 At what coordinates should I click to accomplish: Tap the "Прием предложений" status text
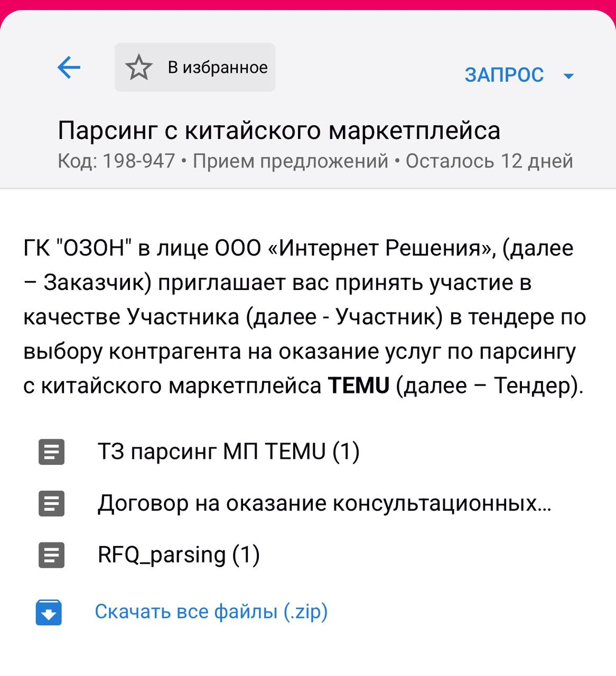(291, 161)
